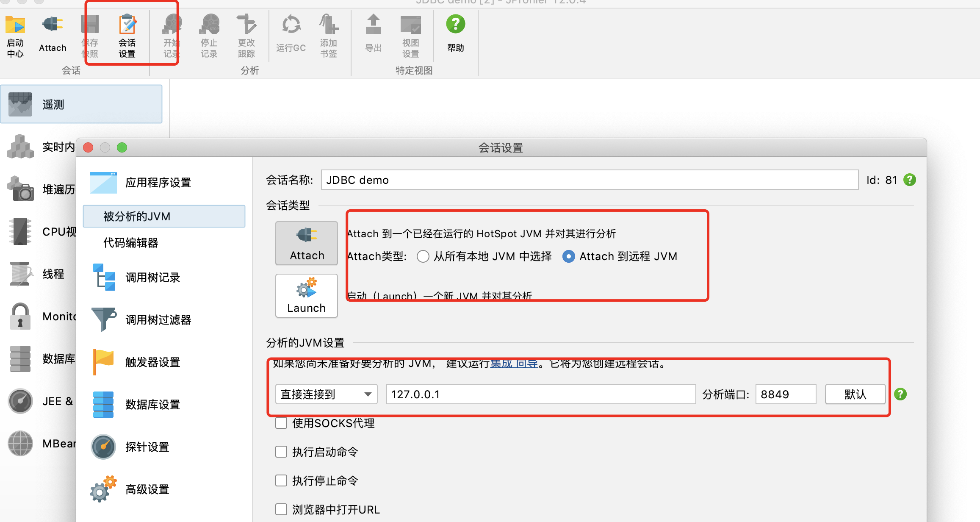This screenshot has width=980, height=522.
Task: Enable 浏览器中打开URL checkbox
Action: point(281,506)
